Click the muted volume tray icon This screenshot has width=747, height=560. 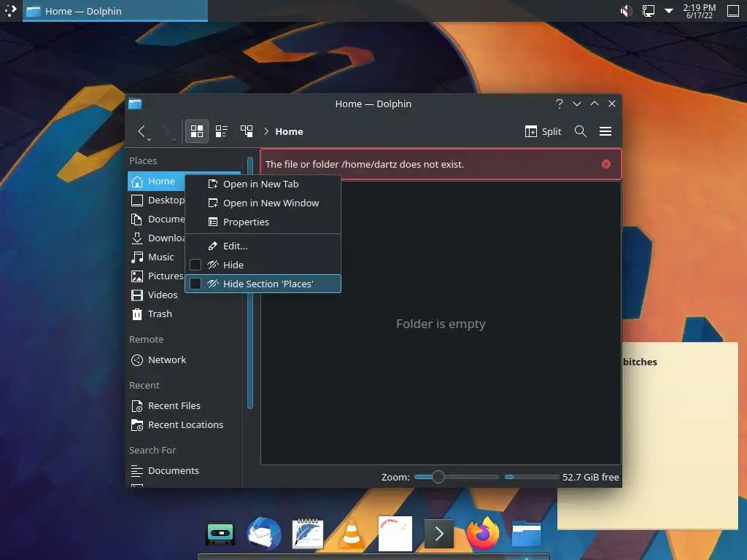pyautogui.click(x=626, y=10)
